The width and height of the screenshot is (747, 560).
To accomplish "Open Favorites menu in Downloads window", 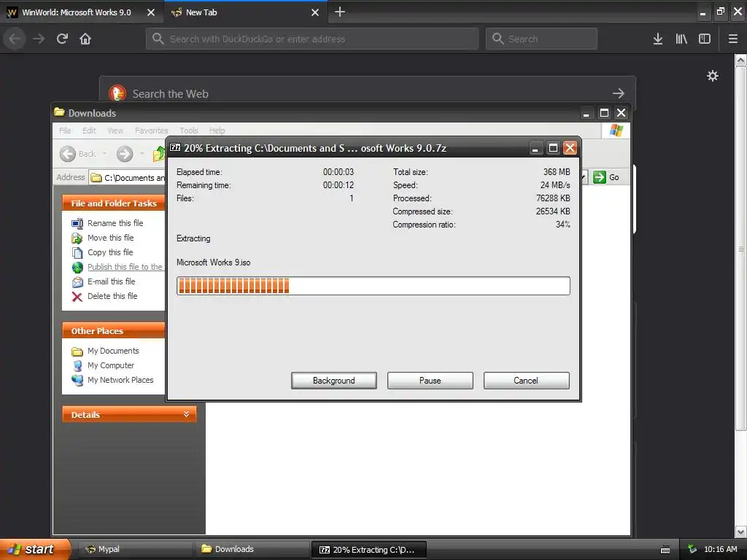I will tap(152, 131).
